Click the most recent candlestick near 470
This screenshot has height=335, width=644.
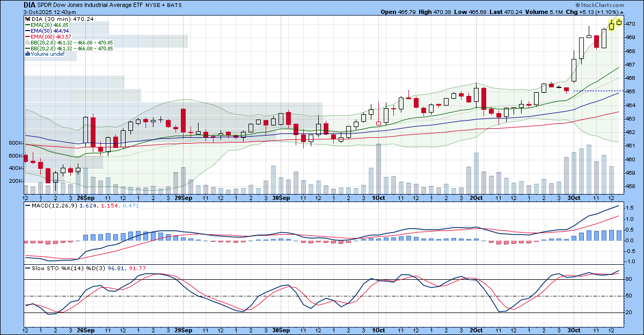[x=619, y=22]
